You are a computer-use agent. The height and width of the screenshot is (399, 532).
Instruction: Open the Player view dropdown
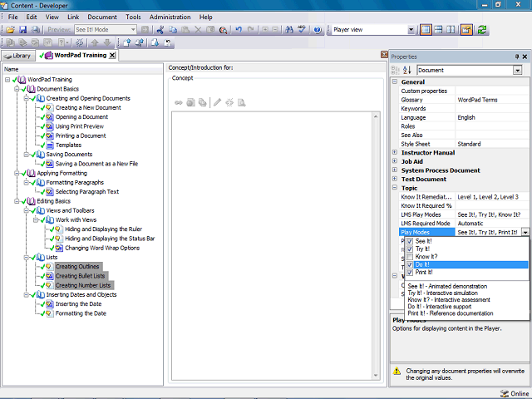411,30
